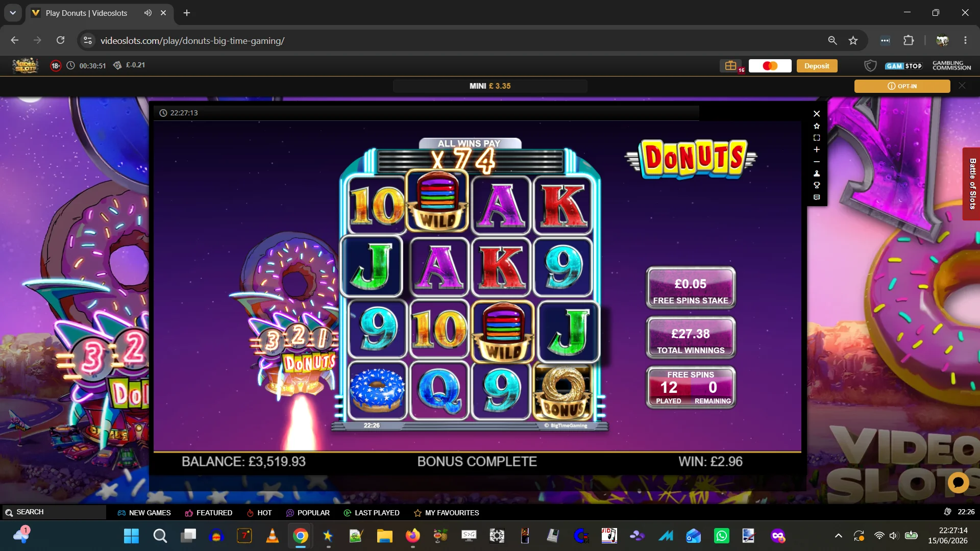The width and height of the screenshot is (980, 551).
Task: Open the rewards gift box icon
Action: [x=731, y=65]
